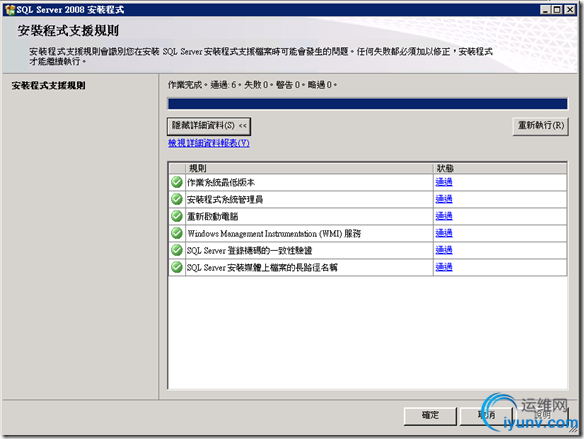Click the green check icon for WMI 服務
The image size is (584, 439).
coord(177,233)
